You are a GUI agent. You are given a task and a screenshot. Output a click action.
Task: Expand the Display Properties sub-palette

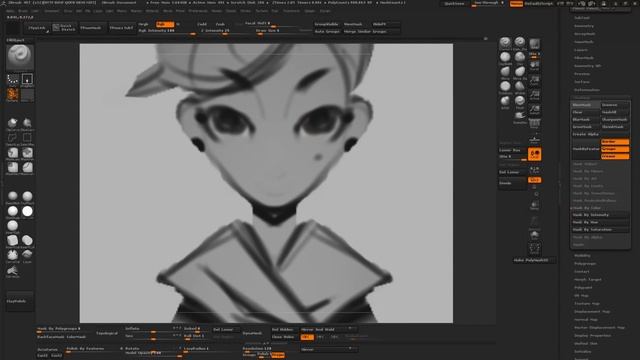[593, 336]
